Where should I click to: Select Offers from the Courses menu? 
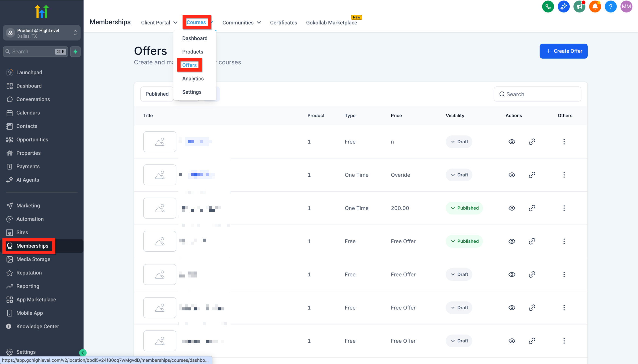(189, 65)
